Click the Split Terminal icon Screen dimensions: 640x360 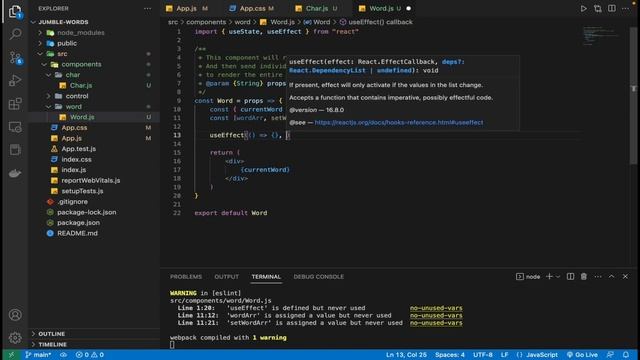(570, 276)
